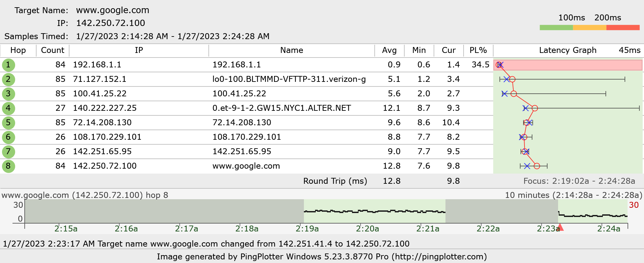Click the red circle on hop 8 latency graph

[x=537, y=166]
